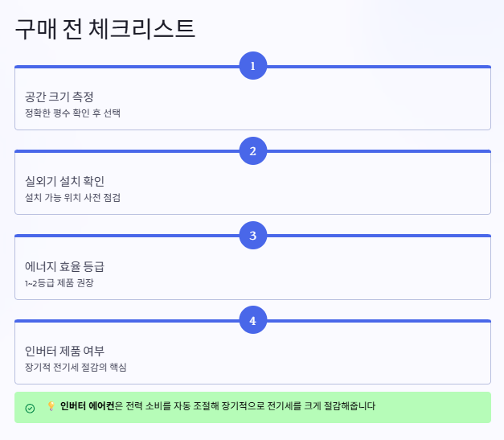
Task: Click the 1~2등급 제품 권장 description
Action: [59, 282]
